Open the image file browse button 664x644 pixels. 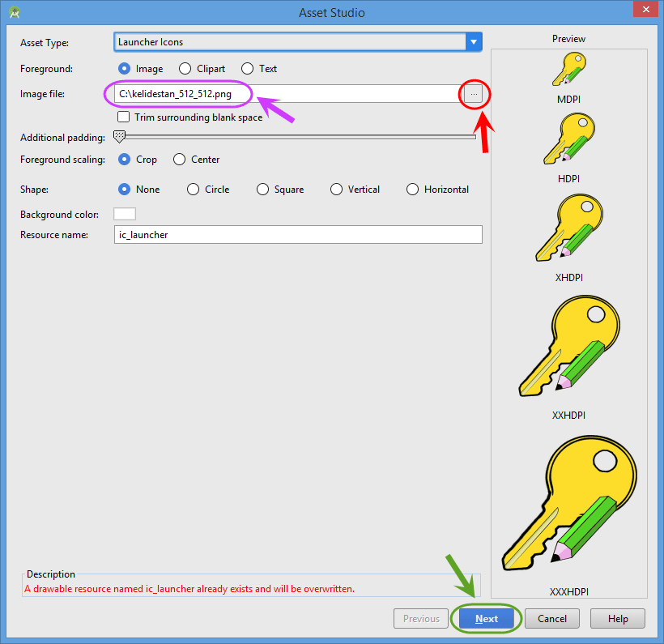[474, 94]
